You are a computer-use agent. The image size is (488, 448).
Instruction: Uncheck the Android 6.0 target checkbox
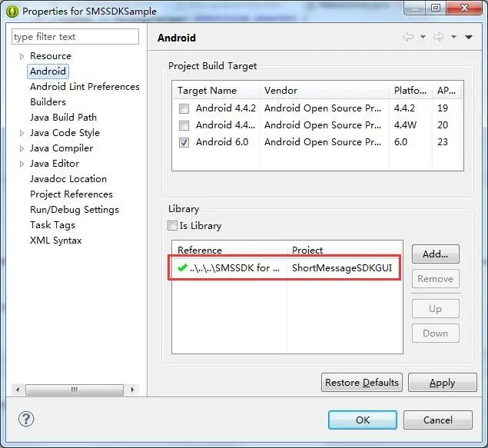tap(184, 142)
